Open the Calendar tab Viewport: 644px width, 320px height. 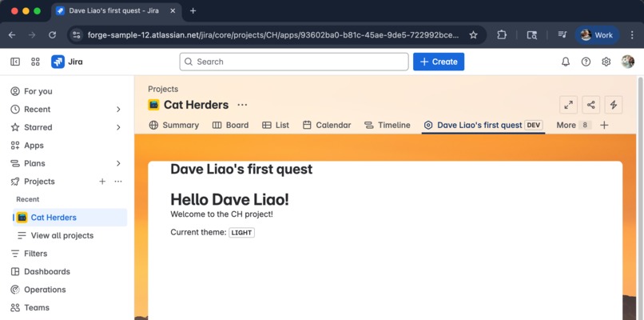pos(327,125)
